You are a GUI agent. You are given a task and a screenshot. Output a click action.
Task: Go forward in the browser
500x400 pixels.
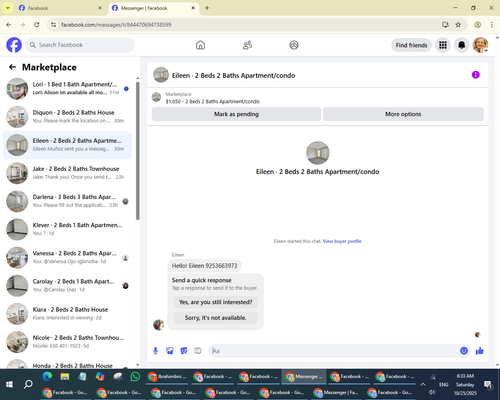(23, 25)
